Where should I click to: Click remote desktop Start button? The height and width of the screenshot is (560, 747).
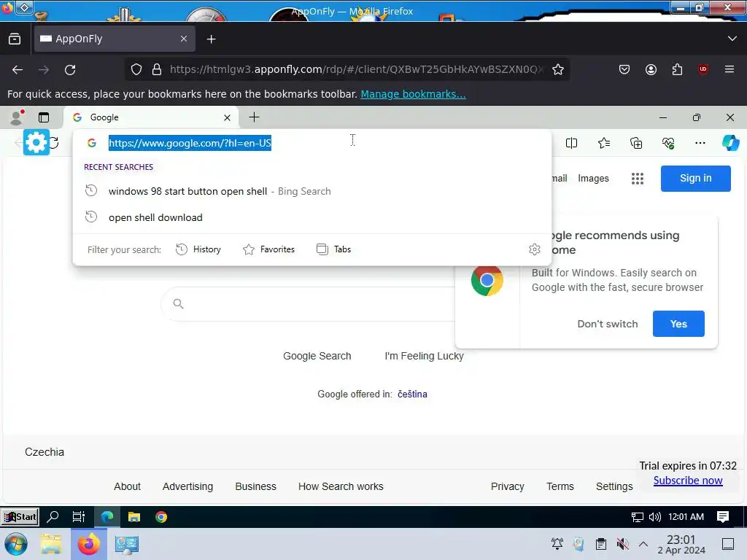20,517
